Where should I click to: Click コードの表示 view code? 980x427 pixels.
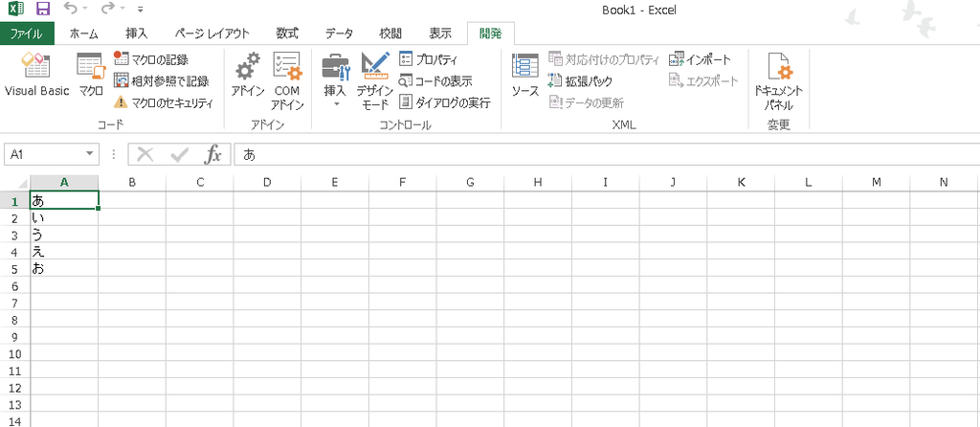click(x=435, y=81)
